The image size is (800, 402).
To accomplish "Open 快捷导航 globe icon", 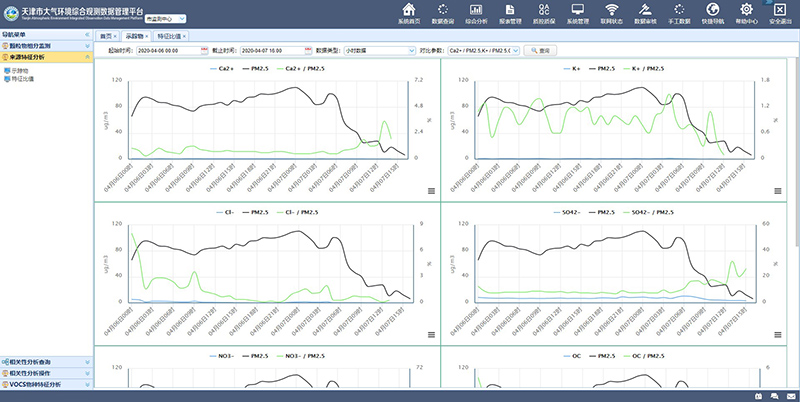I will click(x=713, y=12).
